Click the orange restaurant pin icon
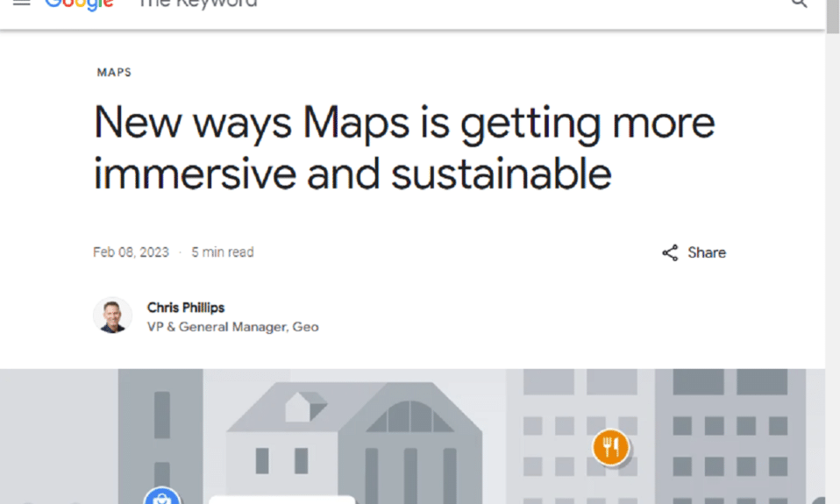 [x=611, y=447]
